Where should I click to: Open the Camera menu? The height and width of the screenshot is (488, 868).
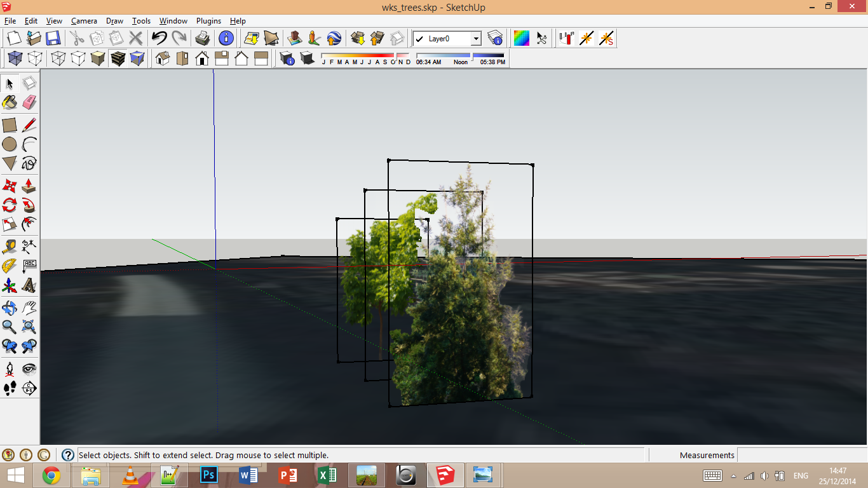click(84, 21)
